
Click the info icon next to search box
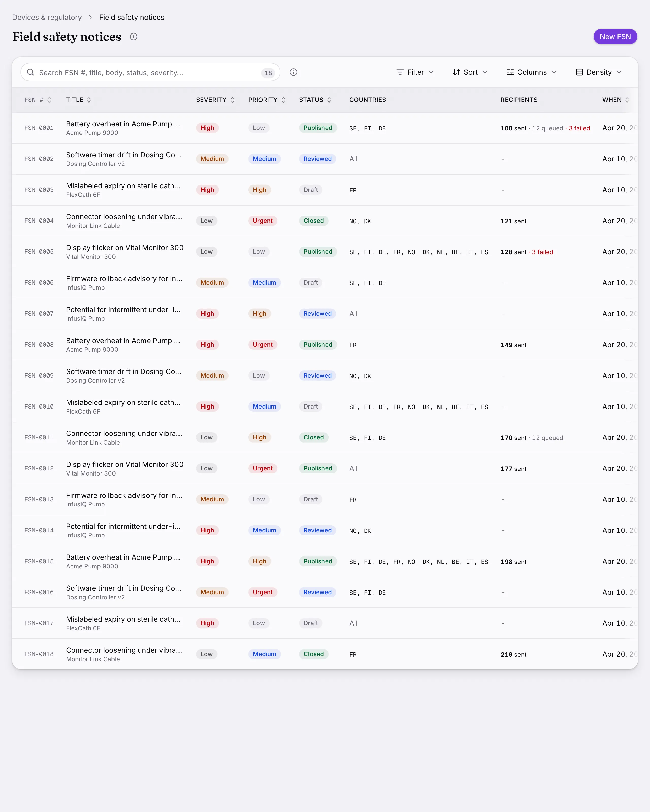pyautogui.click(x=294, y=72)
